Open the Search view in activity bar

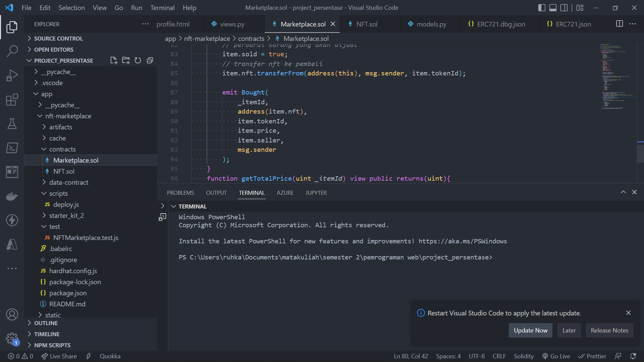[12, 51]
